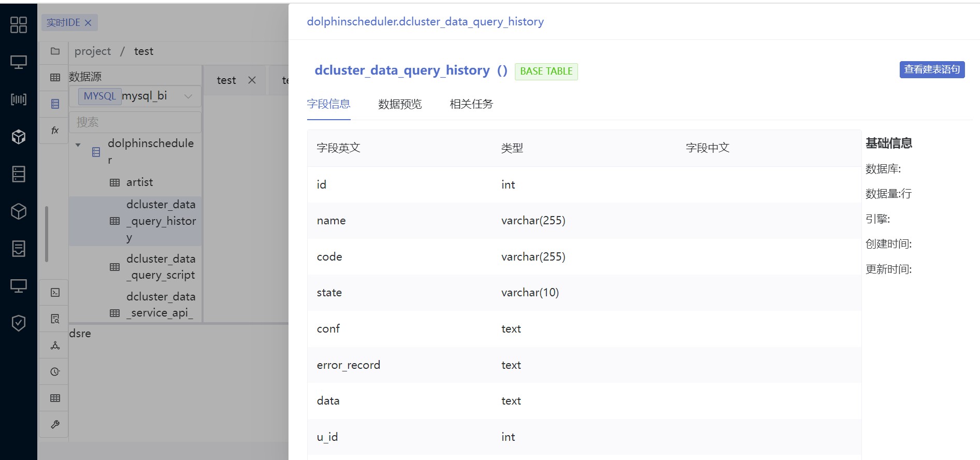Open the clock history icon
The image size is (980, 460).
[55, 371]
